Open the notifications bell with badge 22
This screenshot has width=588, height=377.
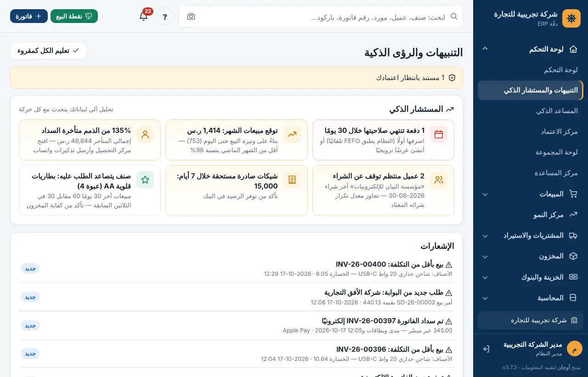point(144,16)
